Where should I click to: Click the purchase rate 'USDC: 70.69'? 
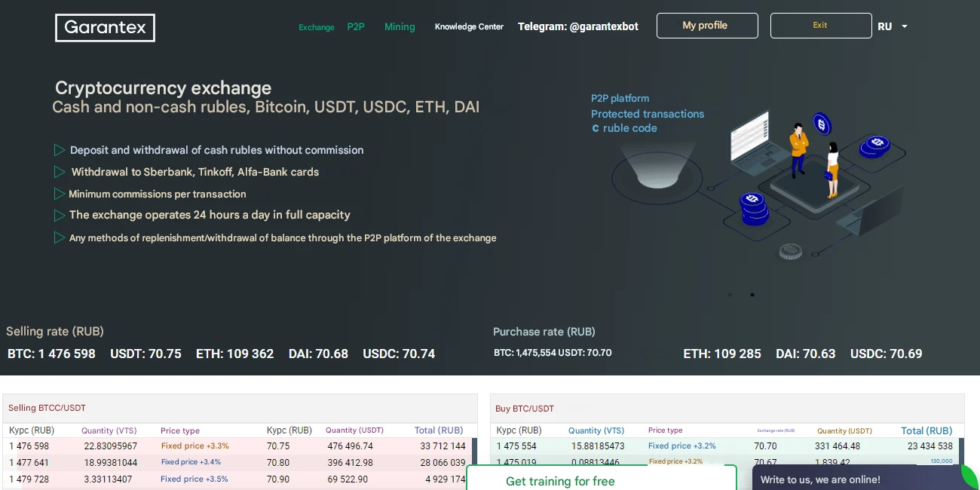pyautogui.click(x=887, y=354)
